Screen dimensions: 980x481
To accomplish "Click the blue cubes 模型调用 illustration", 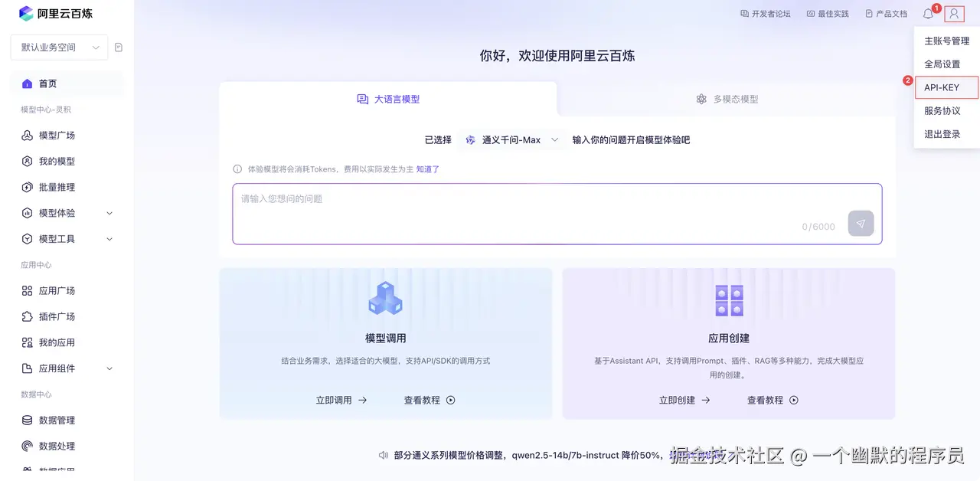I will pos(385,299).
